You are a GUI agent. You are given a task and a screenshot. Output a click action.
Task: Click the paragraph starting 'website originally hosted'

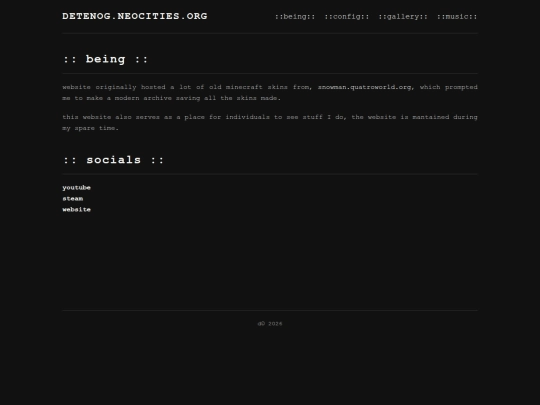coord(270,93)
